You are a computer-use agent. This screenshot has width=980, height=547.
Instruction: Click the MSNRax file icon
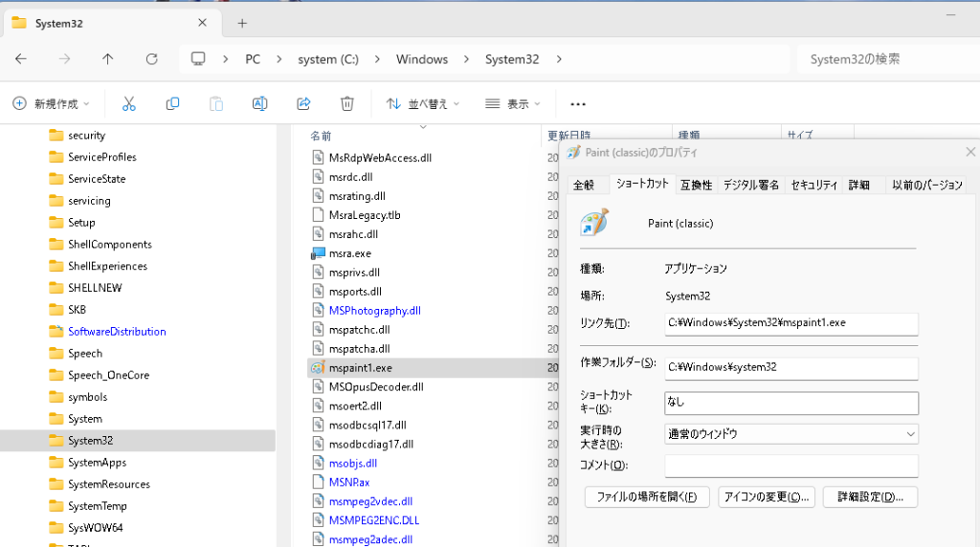318,482
